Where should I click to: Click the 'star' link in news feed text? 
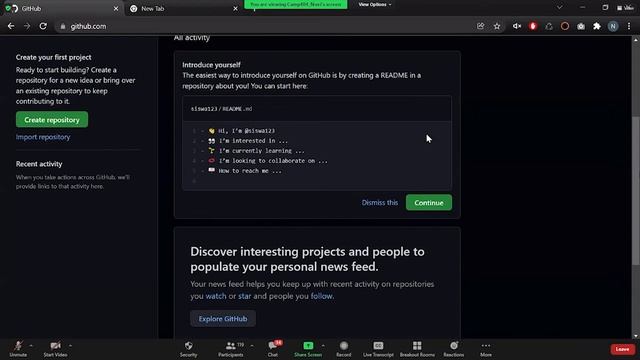[x=244, y=296]
